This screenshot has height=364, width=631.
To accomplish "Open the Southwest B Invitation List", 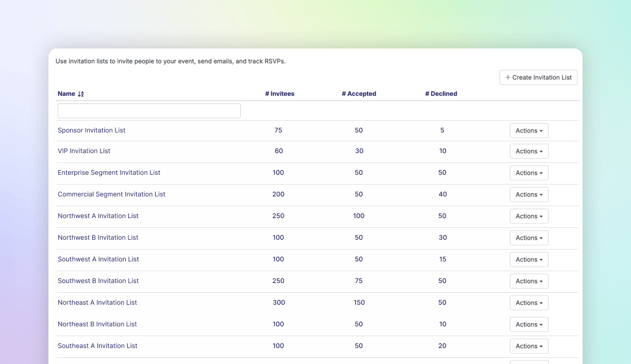I will pyautogui.click(x=98, y=281).
